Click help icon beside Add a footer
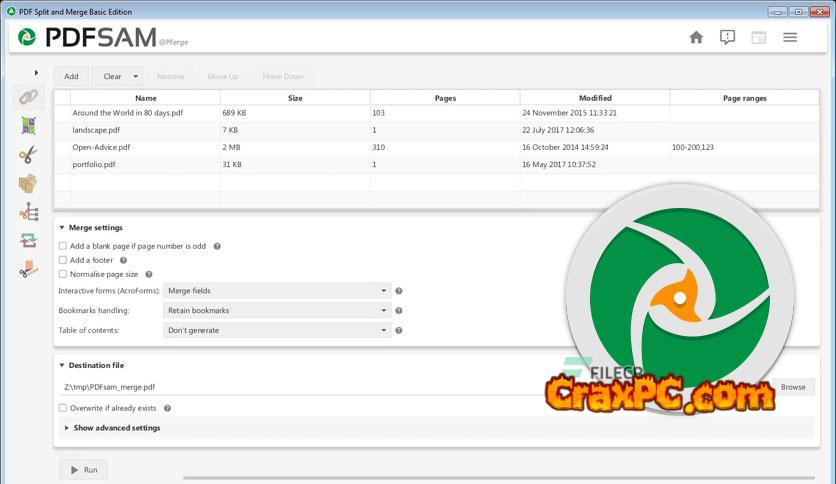This screenshot has height=484, width=836. (124, 260)
